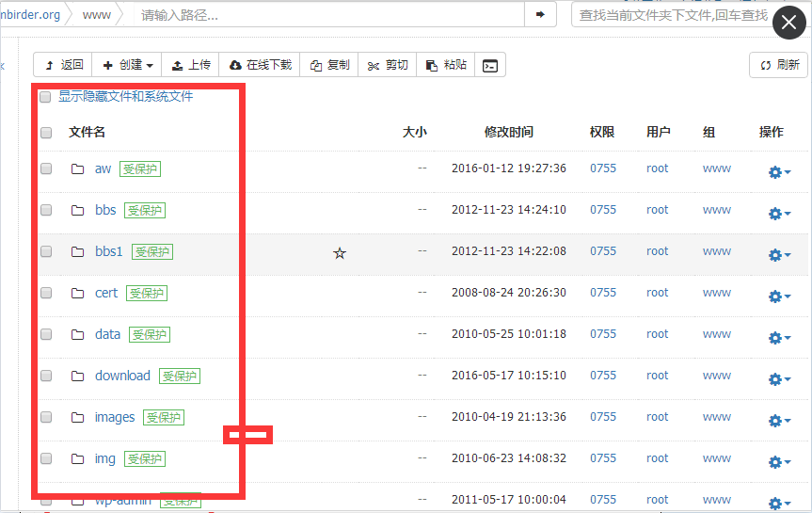Click the 上传 upload button
This screenshot has height=513, width=812.
click(x=191, y=65)
